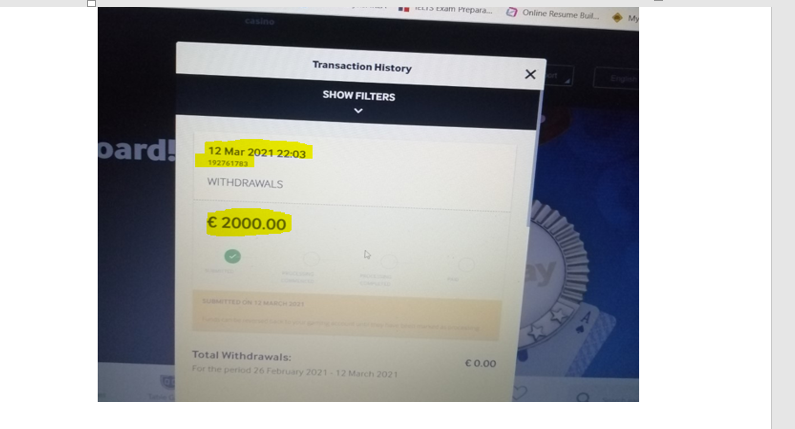Click the SHOW FILTERS label
This screenshot has width=795, height=429.
359,96
